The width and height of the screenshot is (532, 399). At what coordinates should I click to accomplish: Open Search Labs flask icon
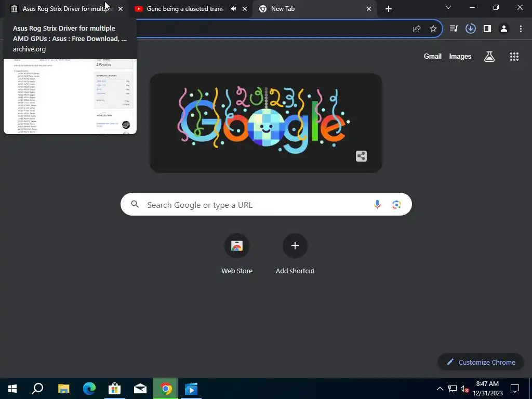coord(489,56)
